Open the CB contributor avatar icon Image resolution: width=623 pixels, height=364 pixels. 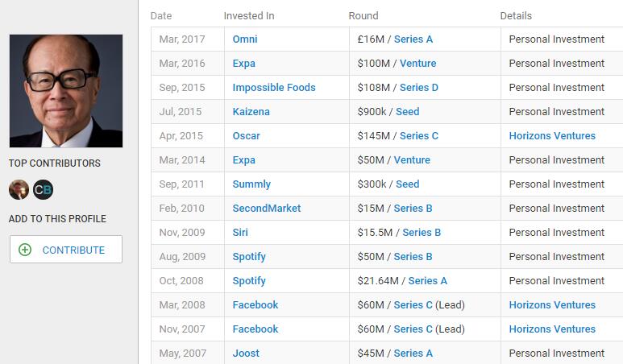click(43, 190)
